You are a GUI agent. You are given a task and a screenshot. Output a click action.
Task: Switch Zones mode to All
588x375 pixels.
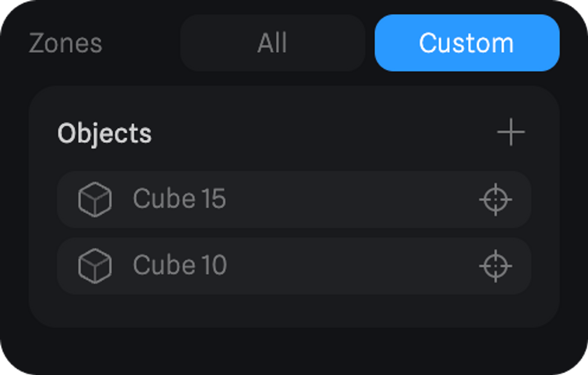[273, 43]
